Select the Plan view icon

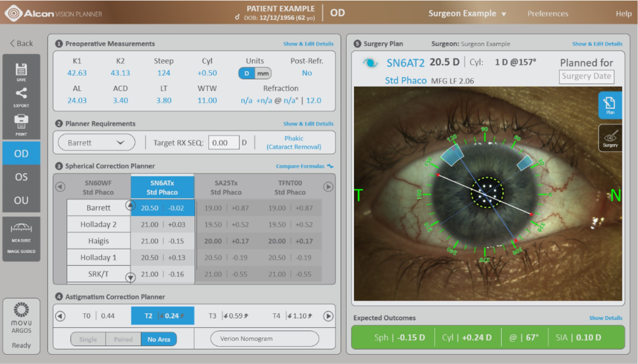pyautogui.click(x=610, y=107)
